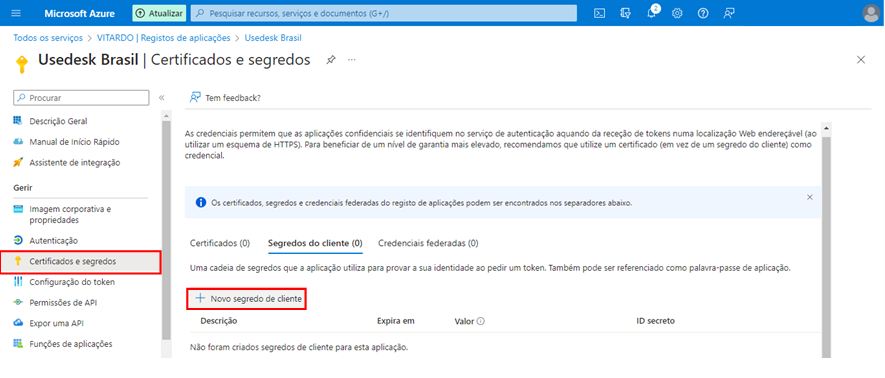885x378 pixels.
Task: Click the main content scrollbar up arrow
Action: 826,128
